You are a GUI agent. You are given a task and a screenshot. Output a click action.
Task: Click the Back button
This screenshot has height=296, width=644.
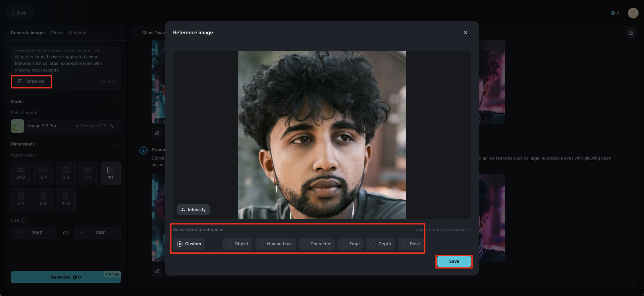(19, 13)
